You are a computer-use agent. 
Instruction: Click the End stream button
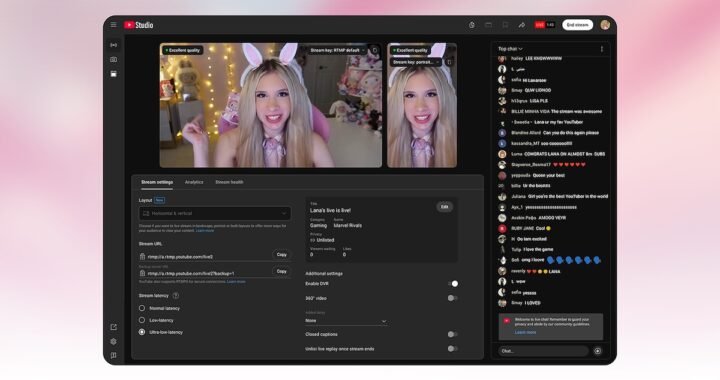[x=577, y=25]
